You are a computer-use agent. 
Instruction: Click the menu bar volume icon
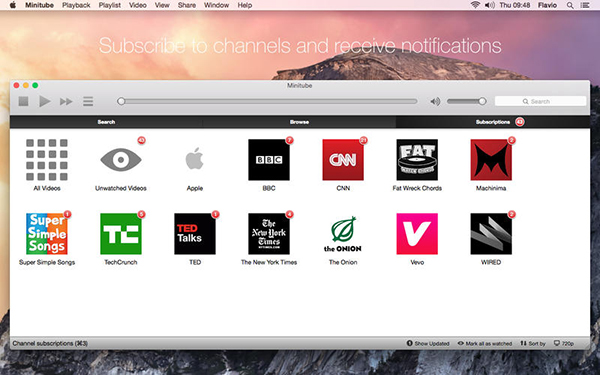pos(489,5)
